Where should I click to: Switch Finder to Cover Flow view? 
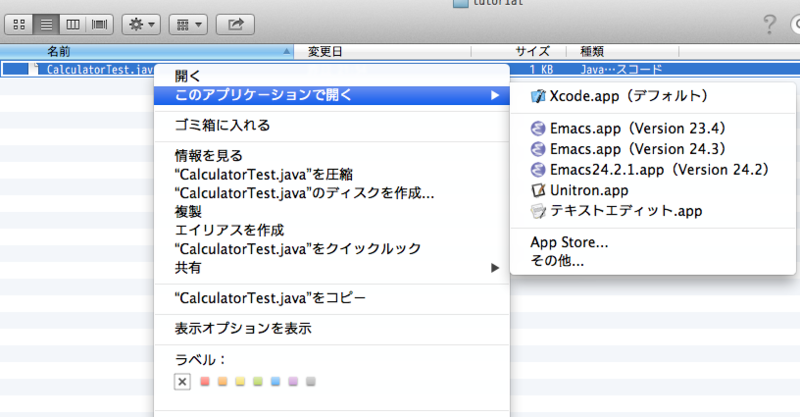pos(100,24)
